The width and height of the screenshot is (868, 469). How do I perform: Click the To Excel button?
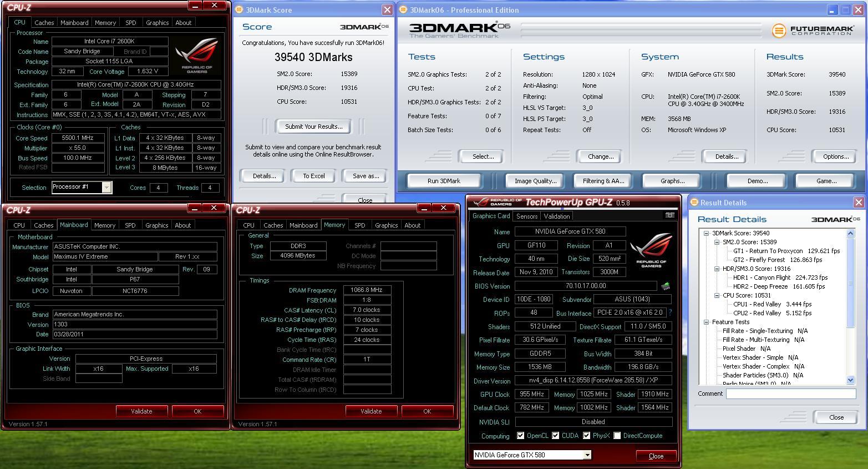pos(314,176)
